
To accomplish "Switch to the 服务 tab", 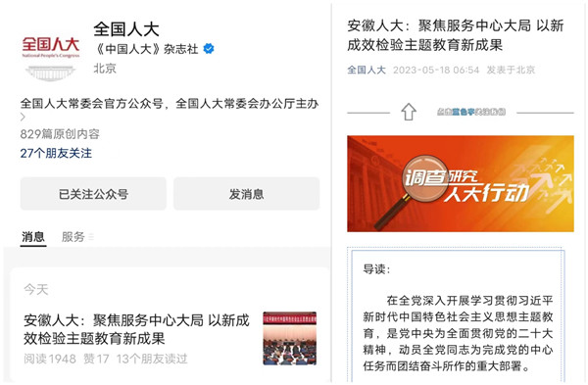I will point(73,237).
